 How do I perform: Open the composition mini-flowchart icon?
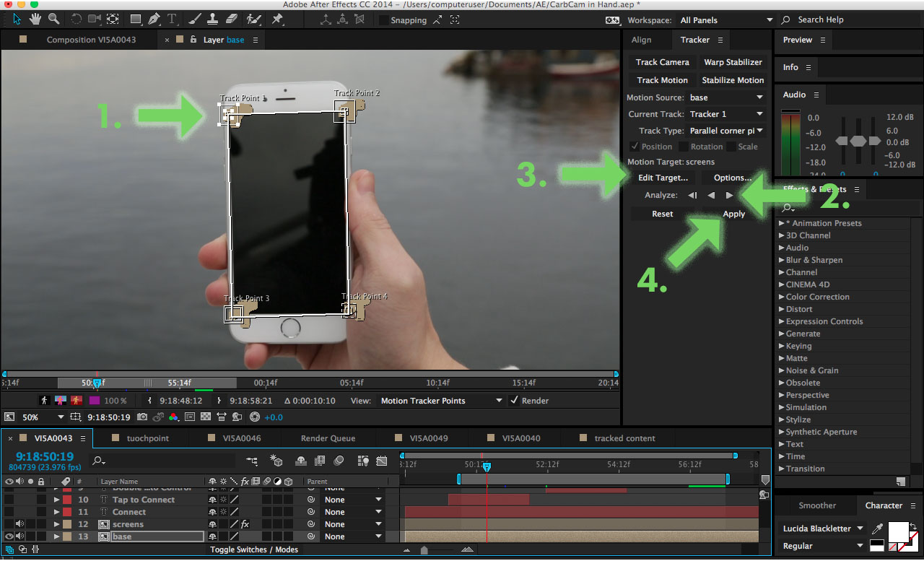point(252,460)
